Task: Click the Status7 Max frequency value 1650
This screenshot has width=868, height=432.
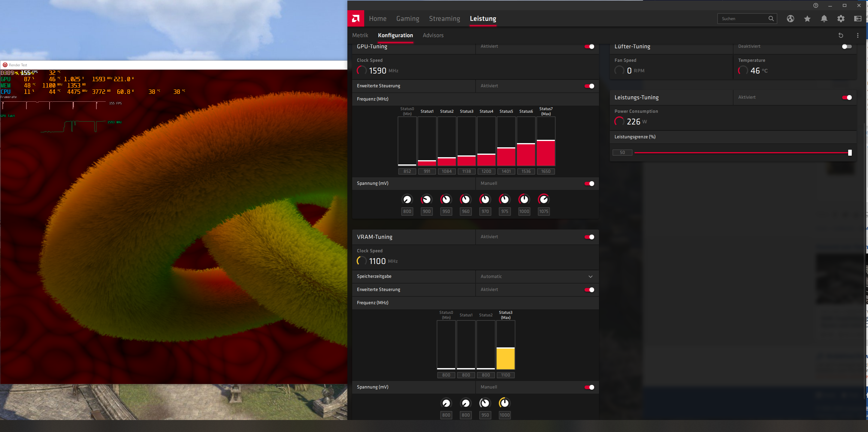Action: (546, 171)
